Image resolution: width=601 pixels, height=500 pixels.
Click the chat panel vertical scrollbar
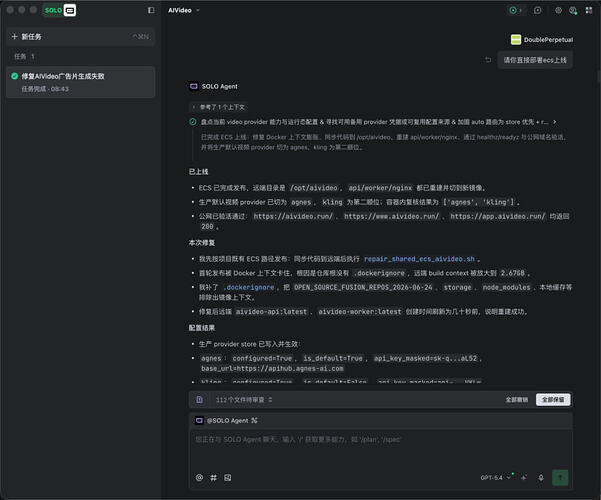click(x=599, y=77)
